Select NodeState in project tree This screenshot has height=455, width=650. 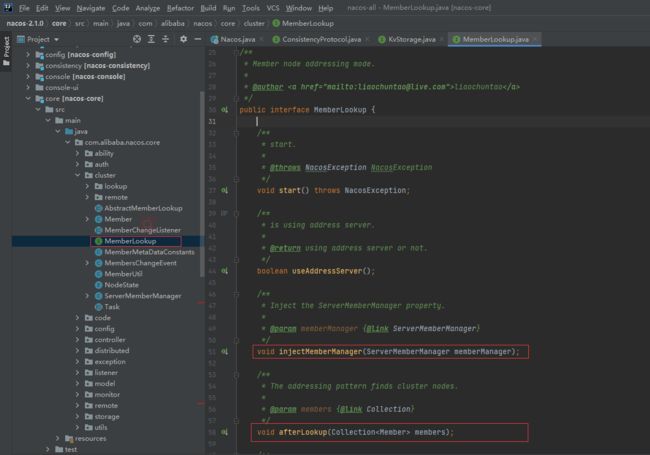tap(121, 285)
